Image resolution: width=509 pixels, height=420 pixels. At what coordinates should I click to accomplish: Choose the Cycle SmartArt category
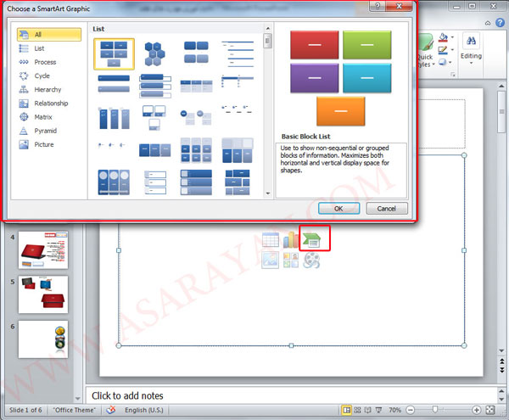click(42, 76)
